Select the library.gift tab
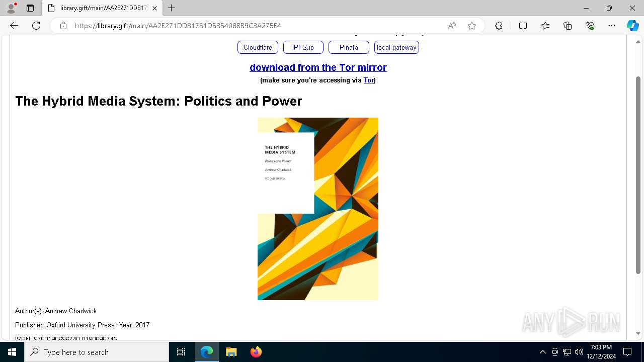This screenshot has height=362, width=644. point(102,8)
